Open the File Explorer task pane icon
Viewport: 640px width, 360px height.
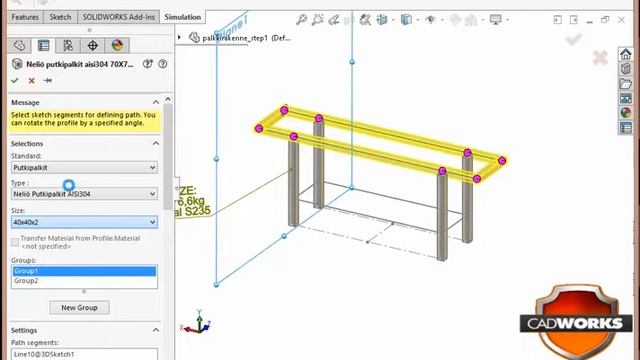tap(625, 83)
